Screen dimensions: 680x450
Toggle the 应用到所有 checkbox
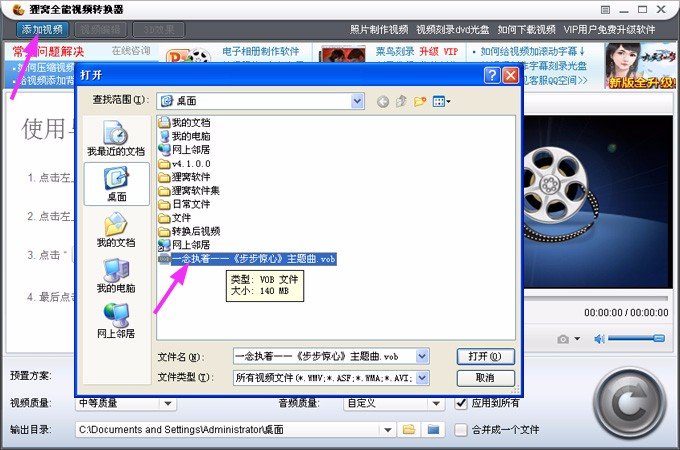point(461,404)
